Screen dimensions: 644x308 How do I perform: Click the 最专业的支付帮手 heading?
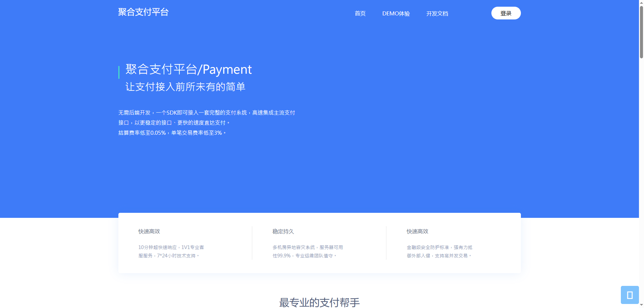319,302
